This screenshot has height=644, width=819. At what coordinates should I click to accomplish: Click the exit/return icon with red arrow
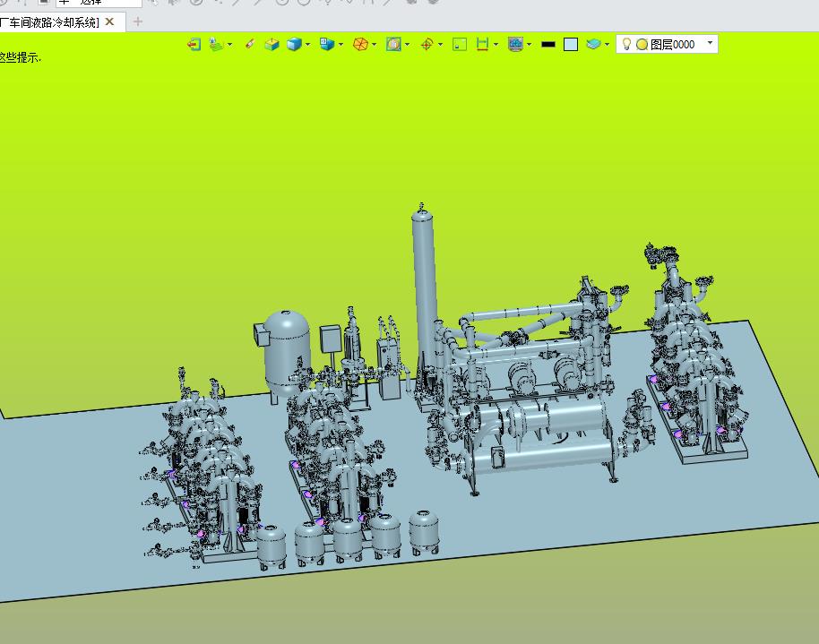click(x=194, y=45)
